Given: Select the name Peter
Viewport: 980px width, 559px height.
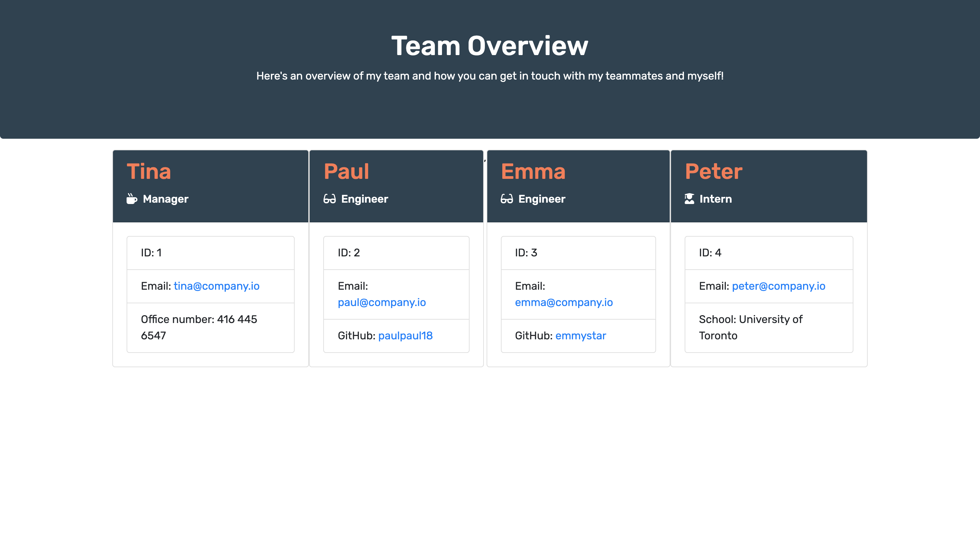Looking at the screenshot, I should pos(713,171).
